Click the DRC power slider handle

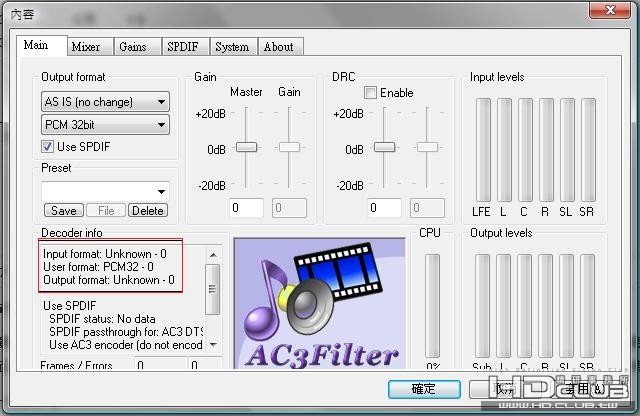[384, 147]
